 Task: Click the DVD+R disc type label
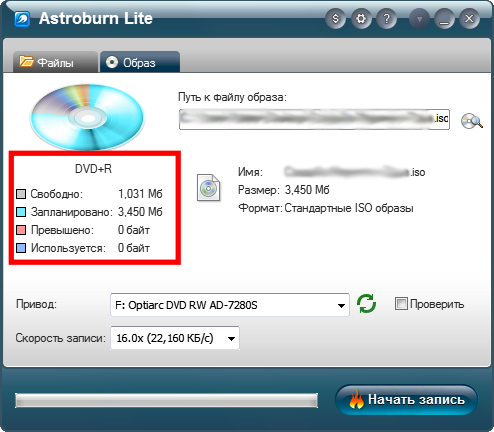coord(93,169)
